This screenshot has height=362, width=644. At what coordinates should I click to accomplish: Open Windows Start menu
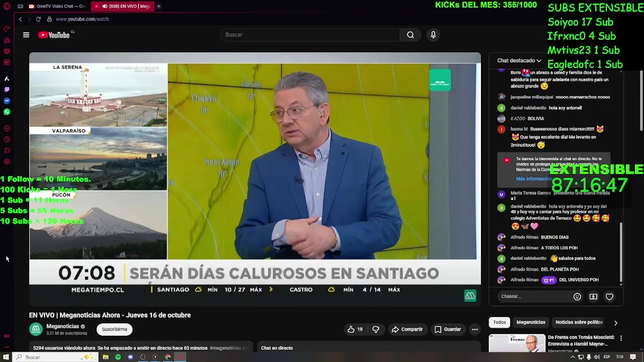point(6,357)
